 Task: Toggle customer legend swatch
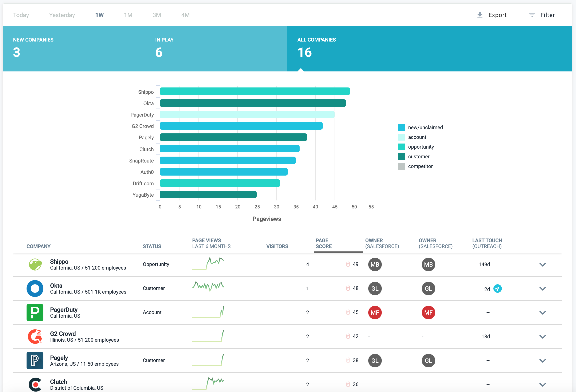[401, 156]
